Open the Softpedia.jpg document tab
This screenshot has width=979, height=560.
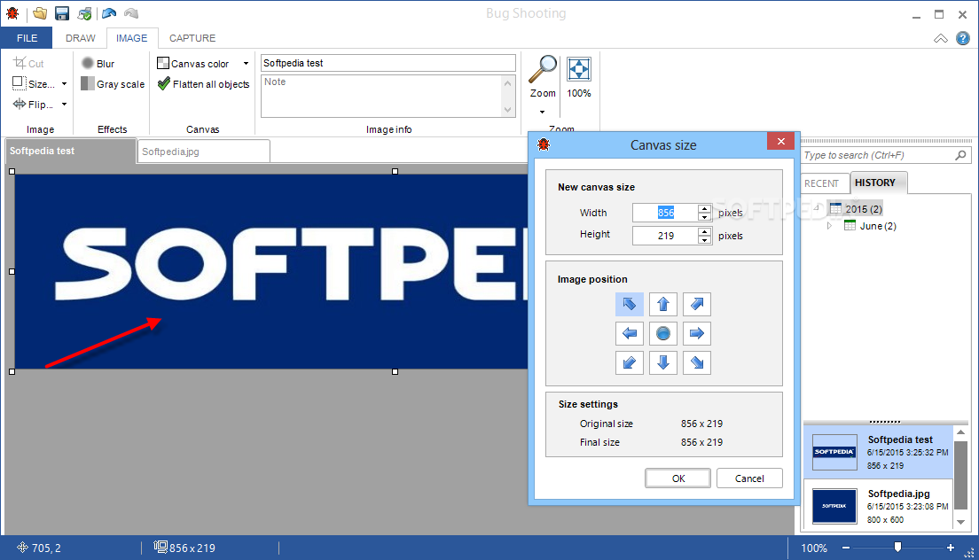[203, 152]
